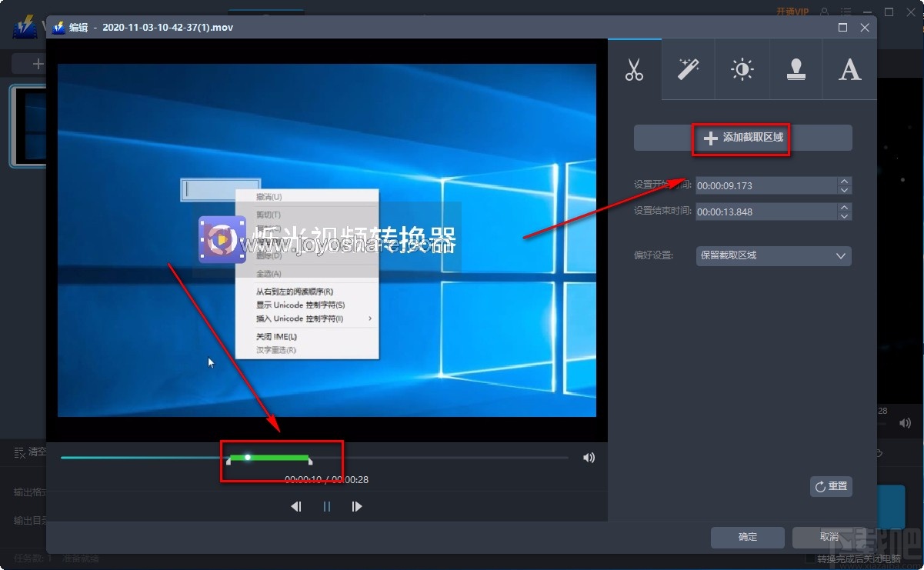This screenshot has height=570, width=924.
Task: Click the 清空 clear-list icon
Action: pos(19,452)
